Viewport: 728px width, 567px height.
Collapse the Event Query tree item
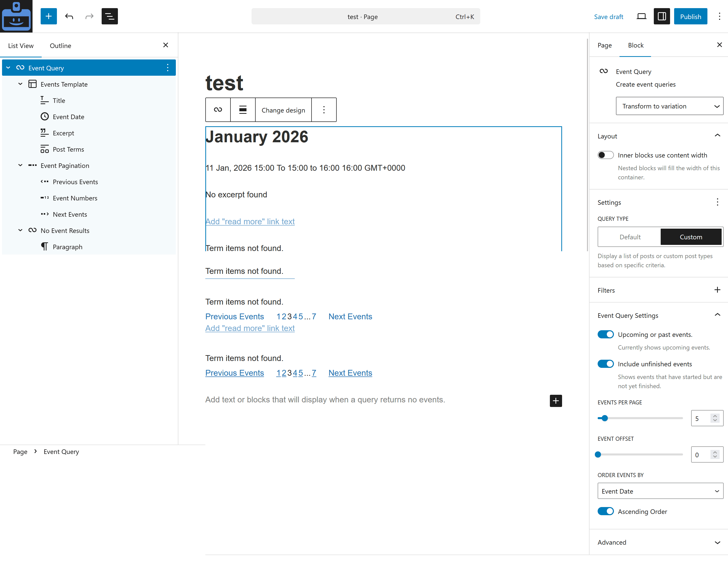(8, 68)
